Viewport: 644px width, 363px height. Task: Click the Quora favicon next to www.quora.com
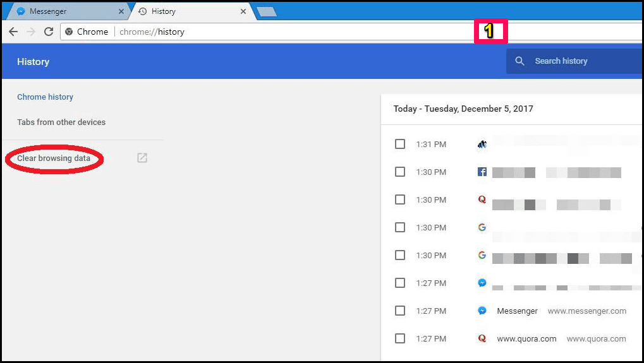click(482, 338)
